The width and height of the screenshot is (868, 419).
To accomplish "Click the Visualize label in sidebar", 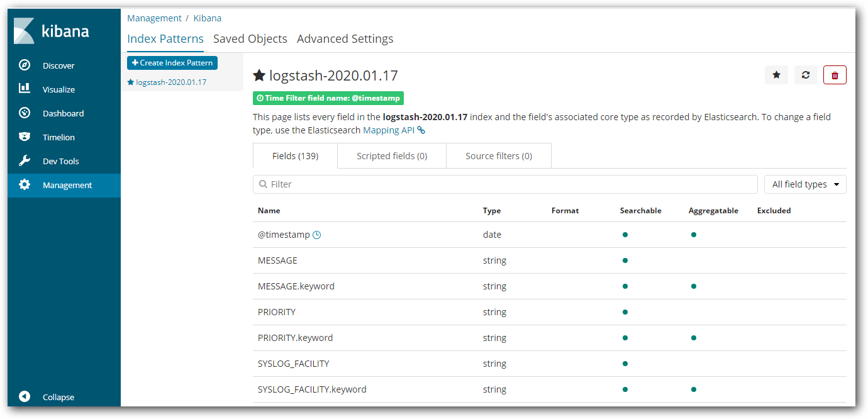I will [x=59, y=89].
